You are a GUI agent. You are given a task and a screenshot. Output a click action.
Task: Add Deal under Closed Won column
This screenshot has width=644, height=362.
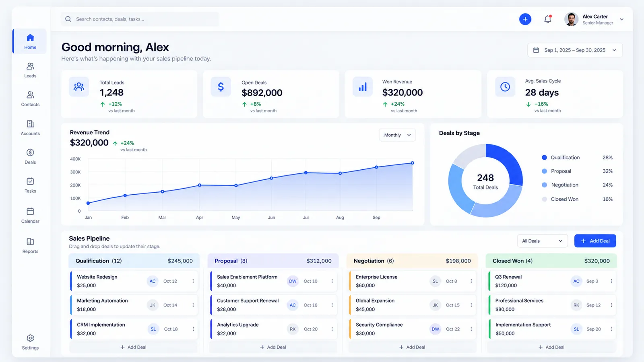[551, 347]
